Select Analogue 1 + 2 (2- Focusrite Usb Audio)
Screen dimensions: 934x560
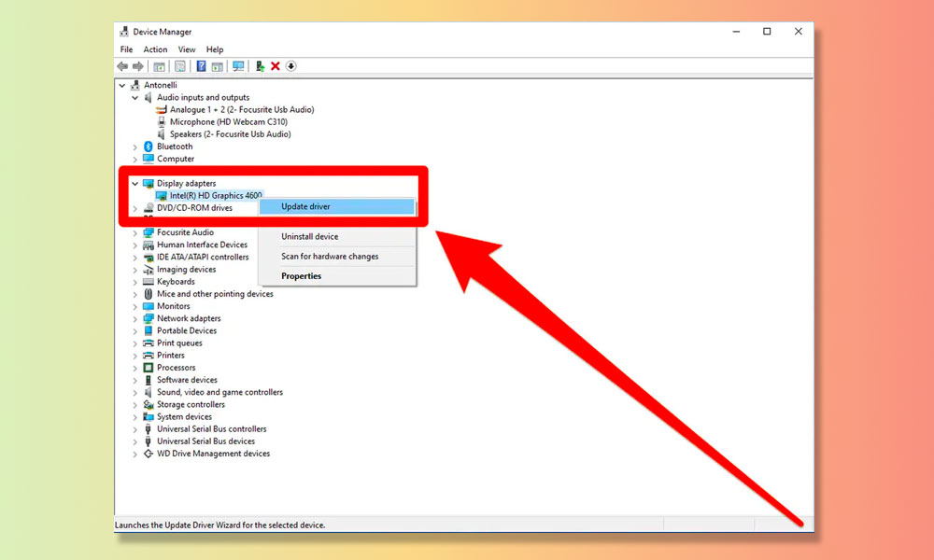click(x=242, y=109)
